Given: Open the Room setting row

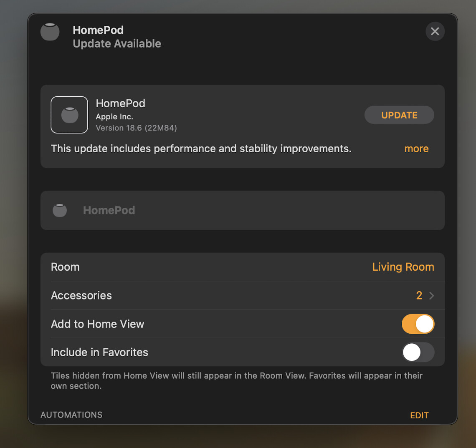Looking at the screenshot, I should [x=243, y=267].
